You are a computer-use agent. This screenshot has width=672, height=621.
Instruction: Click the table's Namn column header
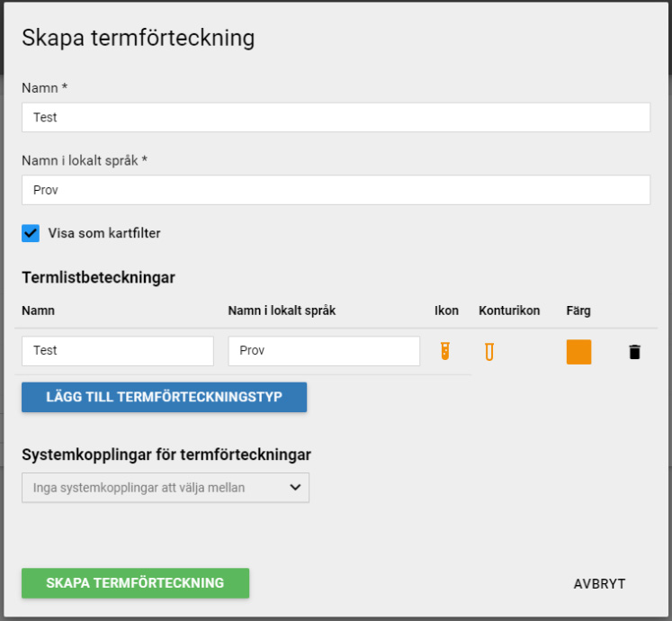coord(38,310)
